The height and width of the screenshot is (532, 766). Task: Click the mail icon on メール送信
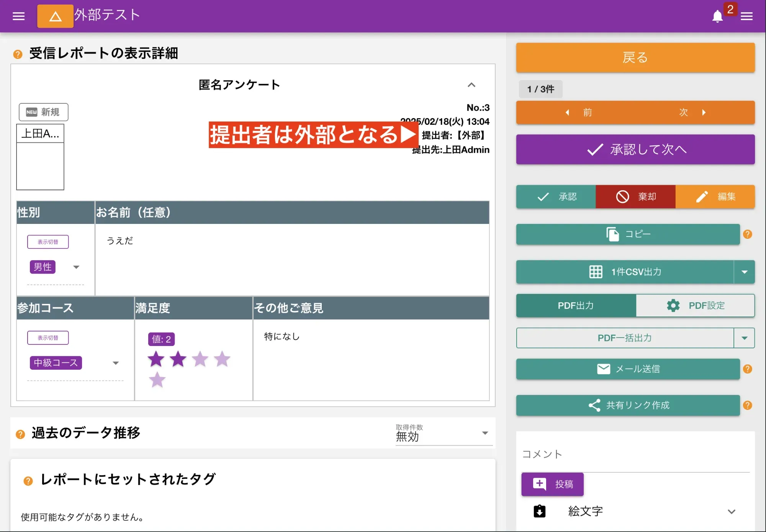[x=603, y=369]
